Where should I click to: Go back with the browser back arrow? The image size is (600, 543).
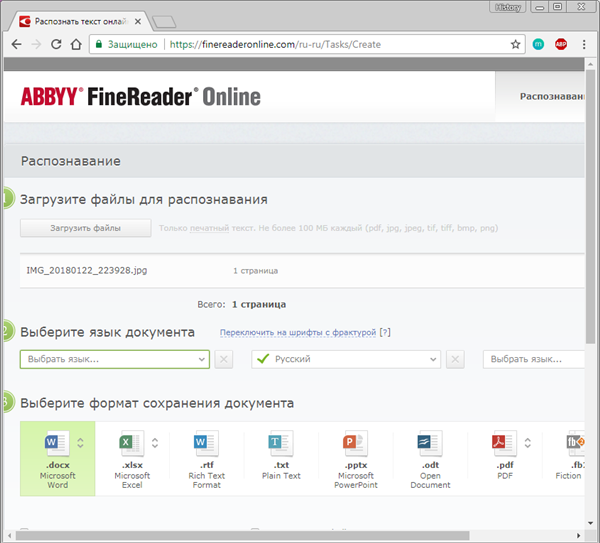(16, 44)
